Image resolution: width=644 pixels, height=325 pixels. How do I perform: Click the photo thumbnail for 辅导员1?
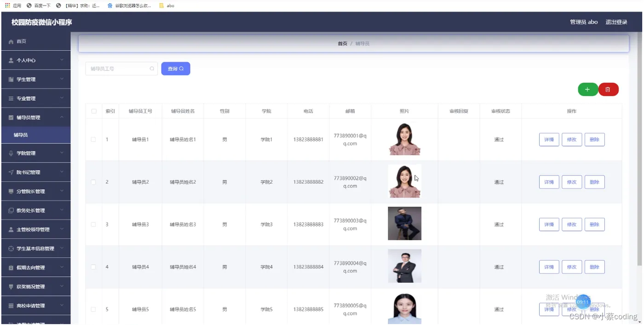404,139
